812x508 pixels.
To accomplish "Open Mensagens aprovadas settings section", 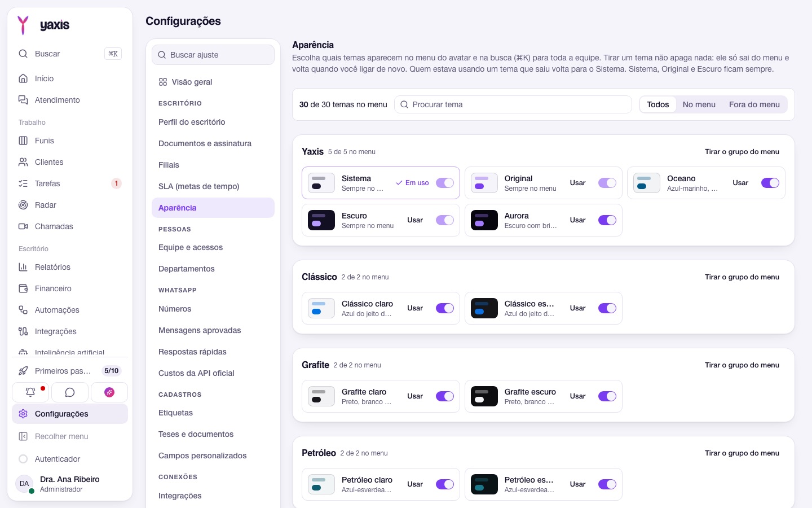I will coord(213,330).
